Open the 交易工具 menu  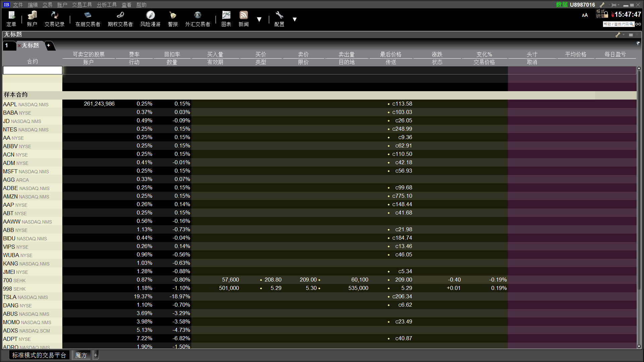coord(82,5)
